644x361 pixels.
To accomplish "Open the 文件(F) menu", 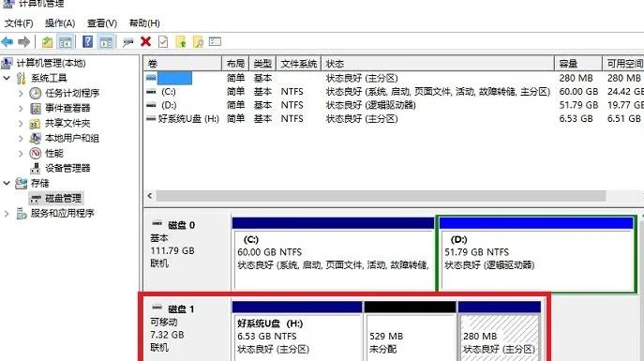I will [19, 23].
